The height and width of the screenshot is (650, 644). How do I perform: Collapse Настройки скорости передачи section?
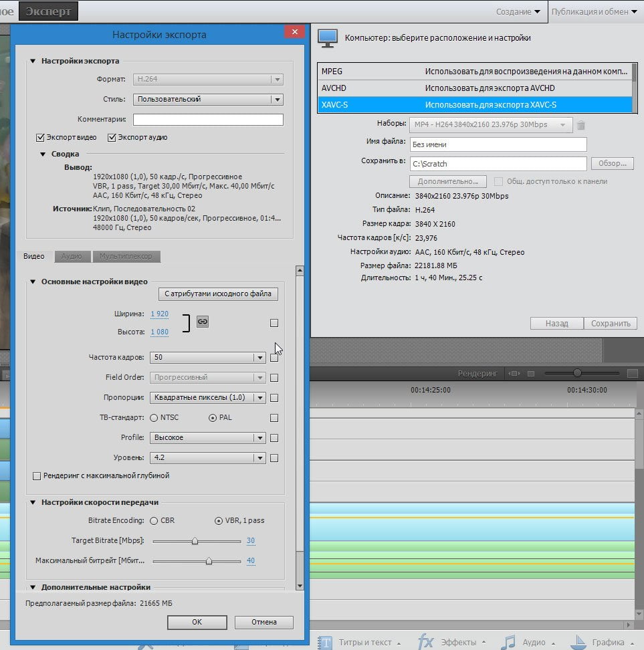click(33, 502)
